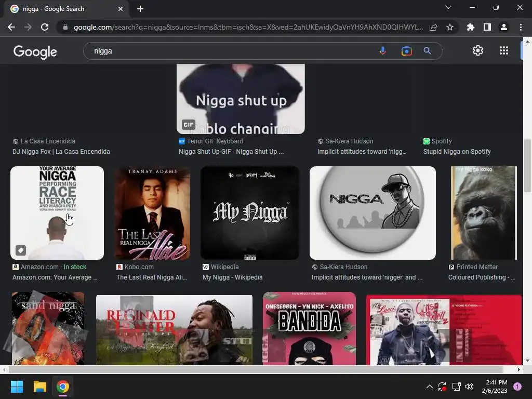Submit search with magnifier icon

pos(427,51)
